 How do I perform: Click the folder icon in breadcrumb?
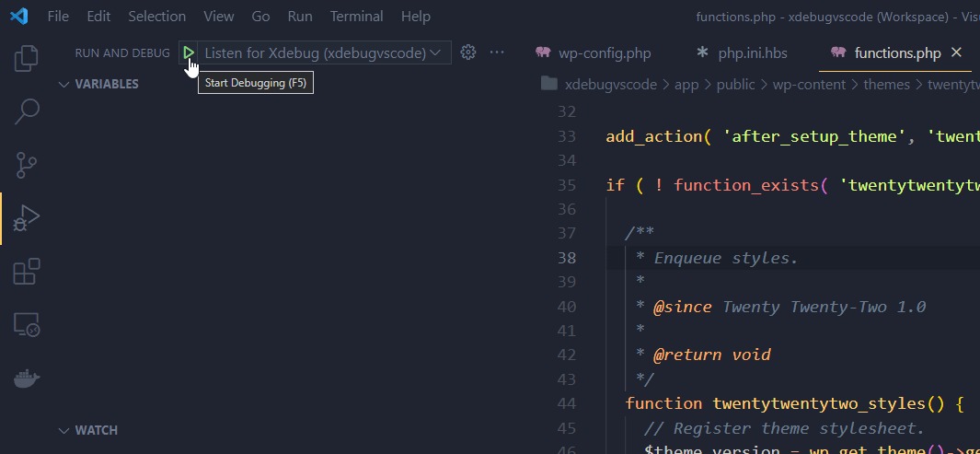point(549,84)
